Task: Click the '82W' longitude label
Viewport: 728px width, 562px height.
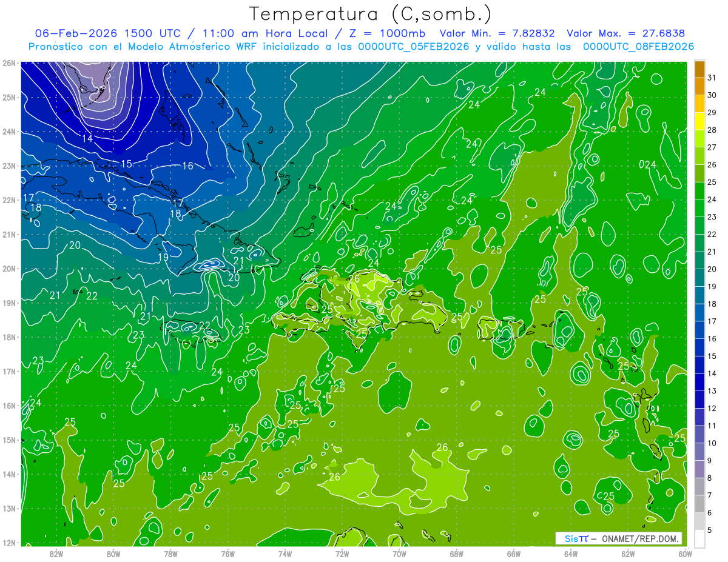Action: [56, 554]
